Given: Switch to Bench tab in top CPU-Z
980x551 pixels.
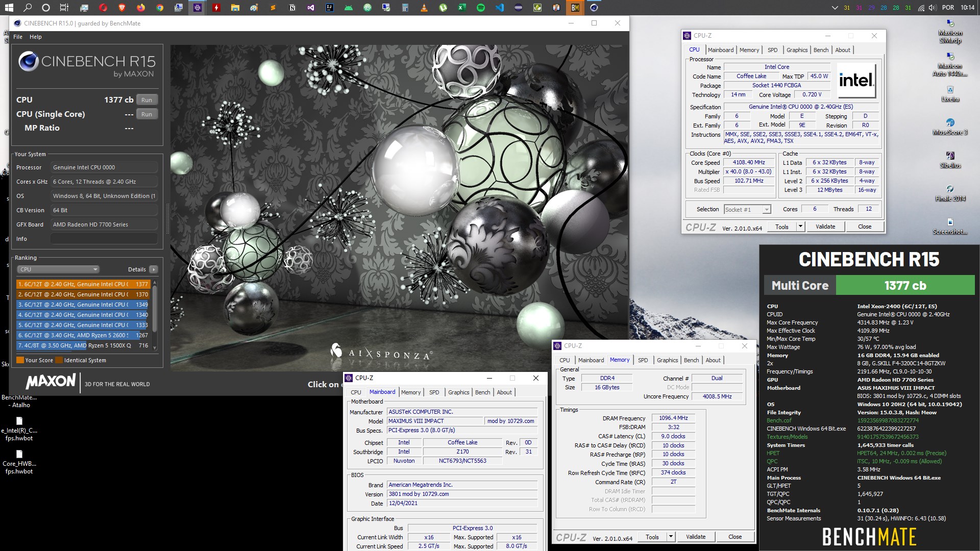Looking at the screenshot, I should (x=821, y=50).
